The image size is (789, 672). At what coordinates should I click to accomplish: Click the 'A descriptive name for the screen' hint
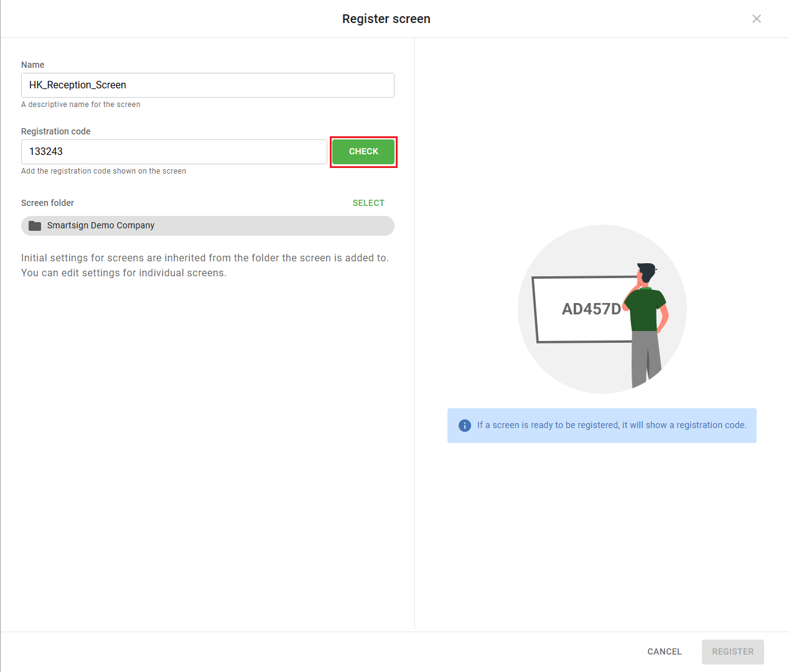click(81, 105)
